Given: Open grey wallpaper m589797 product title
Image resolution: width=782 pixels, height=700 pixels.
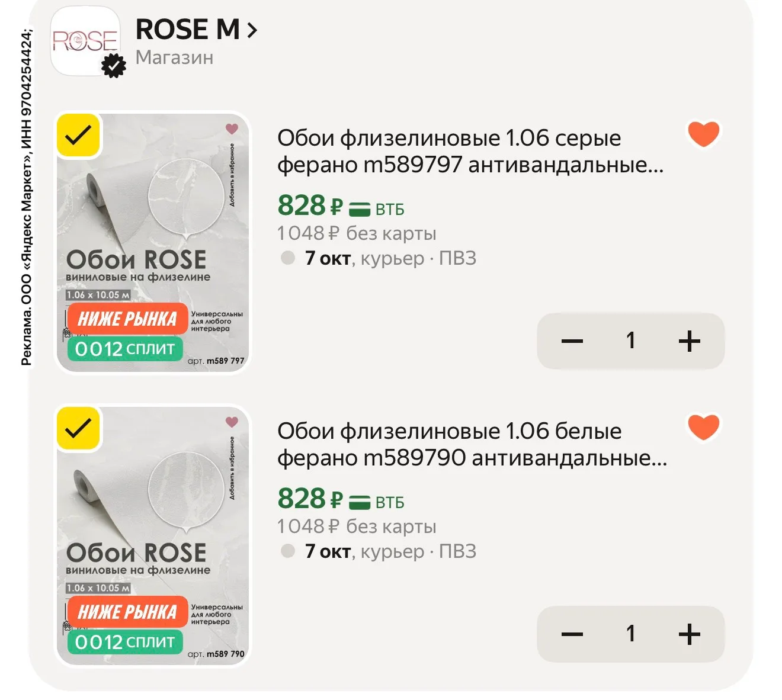Looking at the screenshot, I should pyautogui.click(x=470, y=151).
